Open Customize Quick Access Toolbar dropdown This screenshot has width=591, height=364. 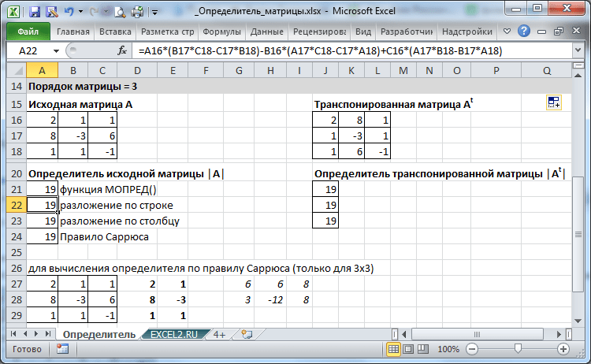154,13
